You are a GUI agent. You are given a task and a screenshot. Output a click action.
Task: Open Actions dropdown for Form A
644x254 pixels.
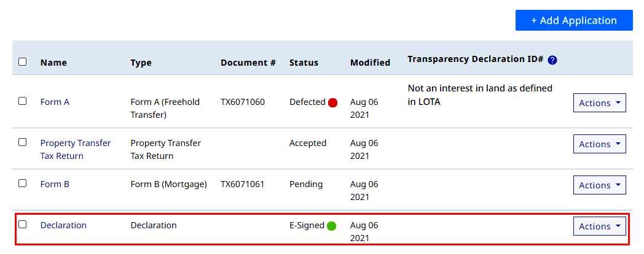click(600, 102)
